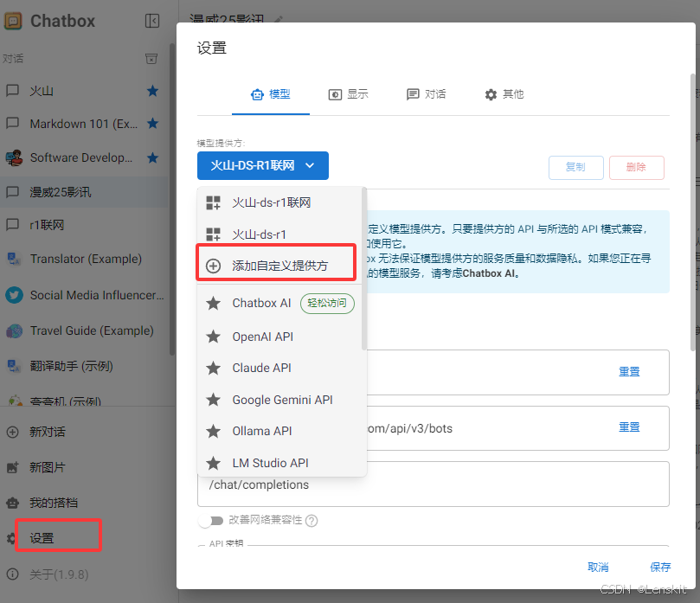Click the info icon beside 关于

click(x=12, y=574)
